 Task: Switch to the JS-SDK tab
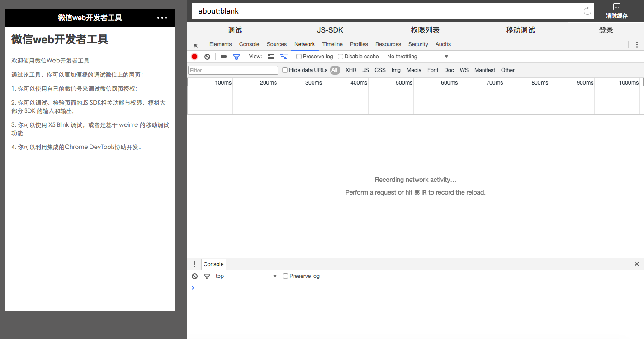tap(330, 30)
